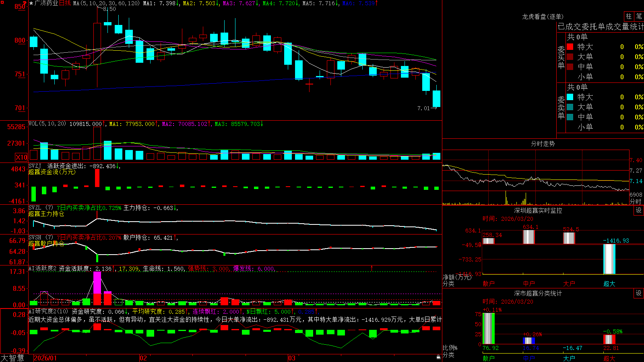Click teal 大单 sell-order swatch

(x=570, y=107)
